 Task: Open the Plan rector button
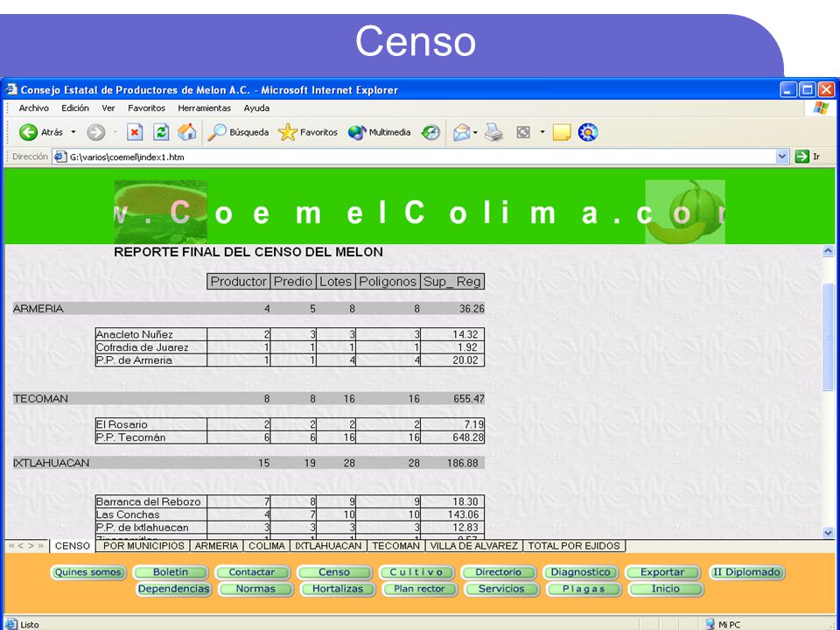(419, 589)
